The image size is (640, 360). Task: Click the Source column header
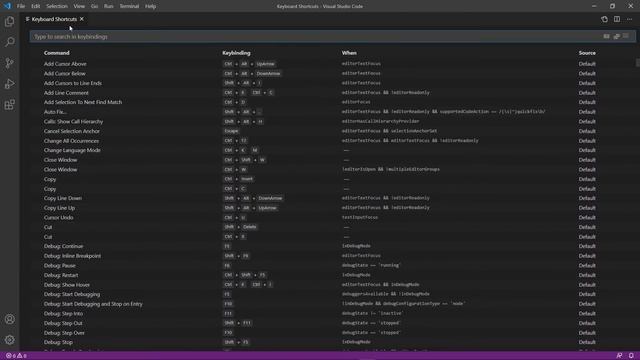[x=587, y=53]
